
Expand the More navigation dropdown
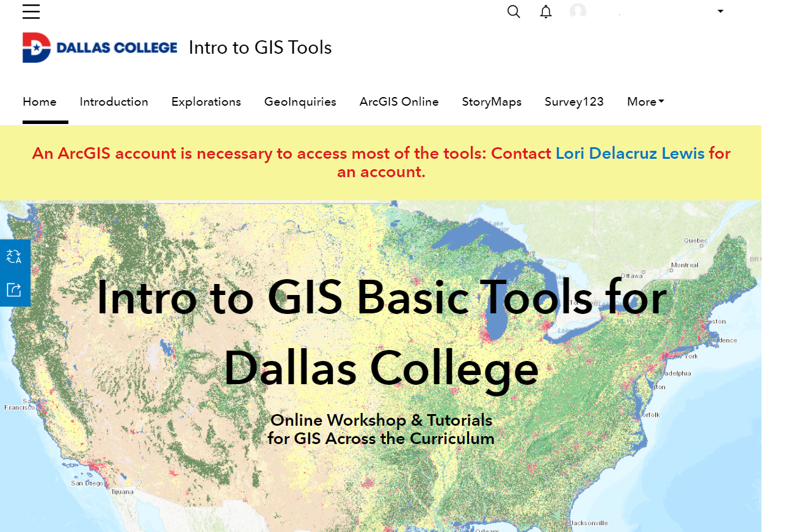(645, 102)
